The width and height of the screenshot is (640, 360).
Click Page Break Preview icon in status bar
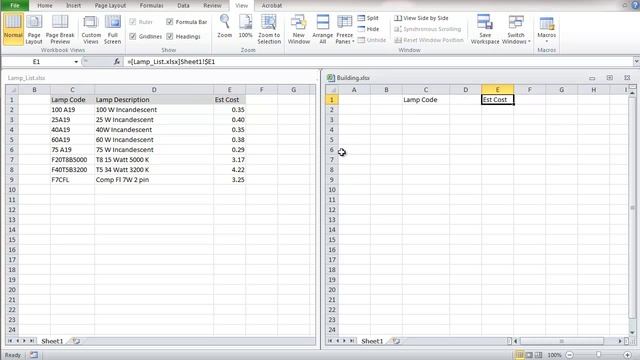point(539,355)
